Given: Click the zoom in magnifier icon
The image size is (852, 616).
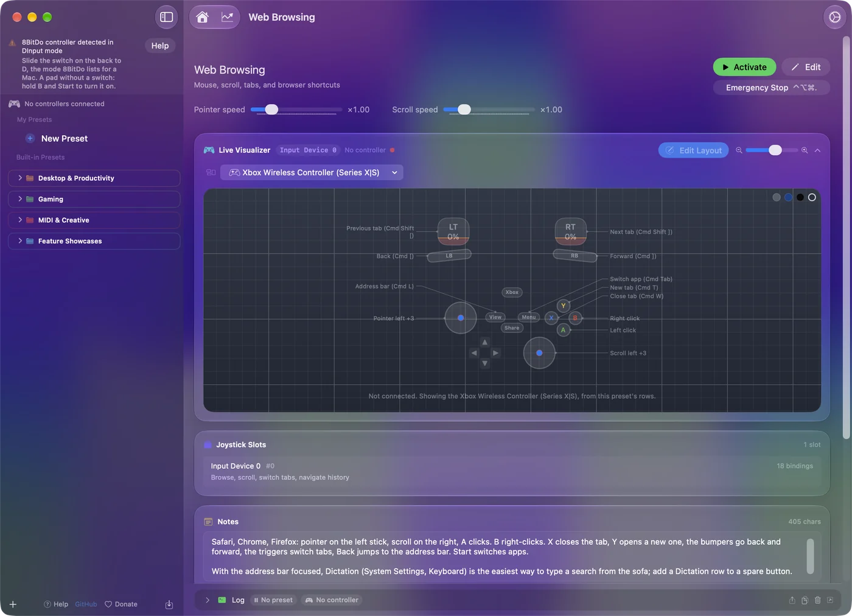Looking at the screenshot, I should tap(805, 150).
